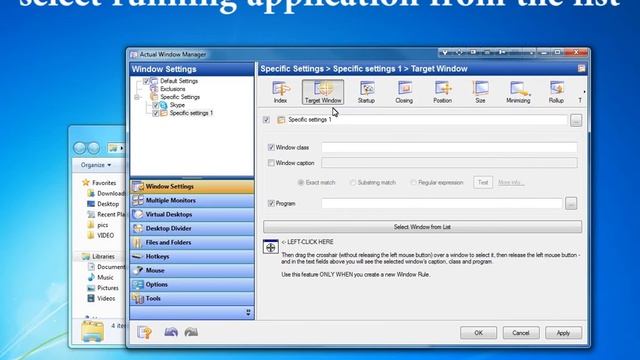Click the folder icon beside Specific settings 1 field
640x360 pixels.
[281, 120]
